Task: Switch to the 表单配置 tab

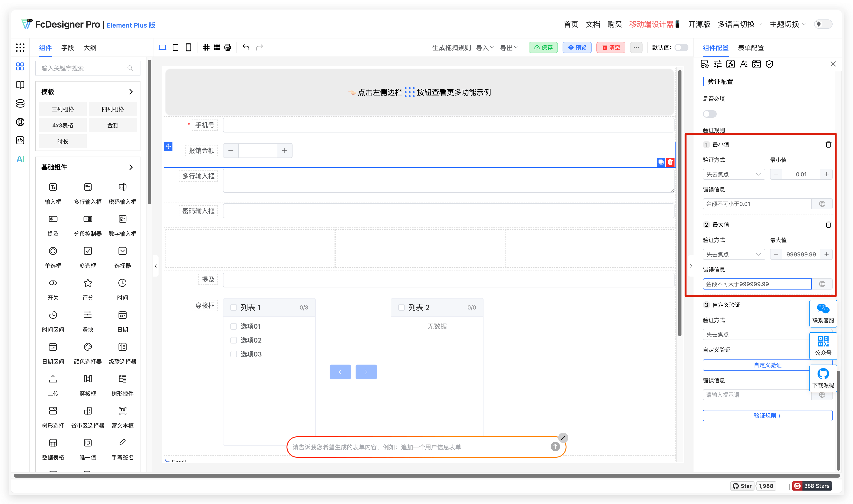Action: click(x=751, y=48)
